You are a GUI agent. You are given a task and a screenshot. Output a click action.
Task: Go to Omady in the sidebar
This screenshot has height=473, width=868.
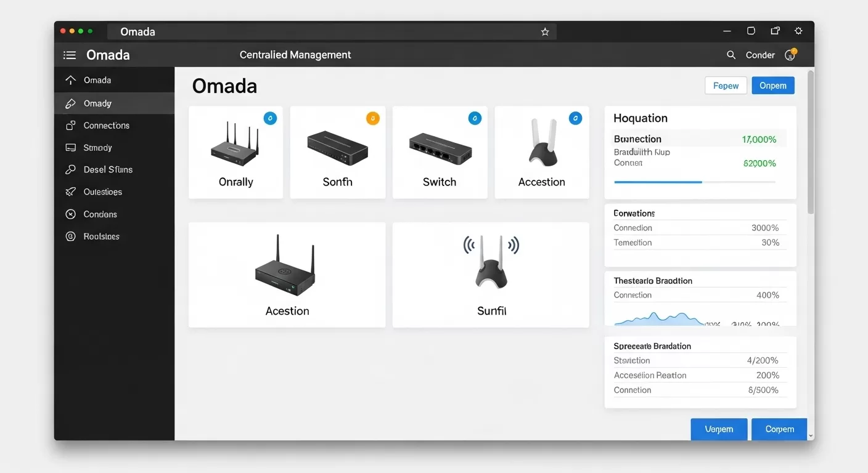coord(114,103)
